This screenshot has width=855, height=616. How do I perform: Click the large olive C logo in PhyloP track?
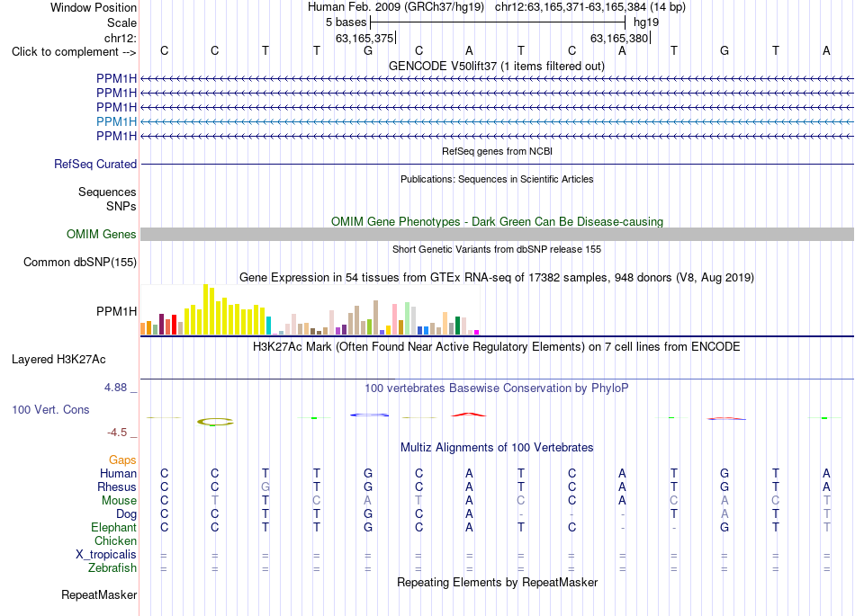tap(215, 422)
